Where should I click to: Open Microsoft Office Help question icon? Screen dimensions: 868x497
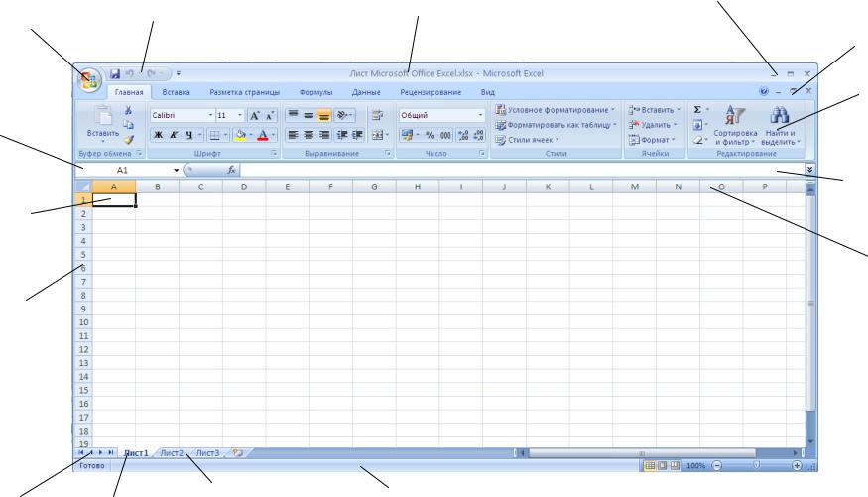764,91
